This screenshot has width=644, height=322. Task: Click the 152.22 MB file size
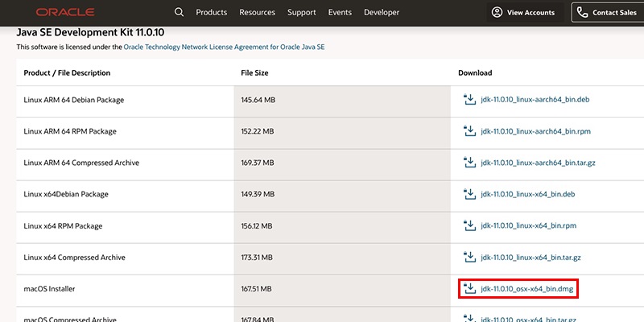(x=258, y=131)
